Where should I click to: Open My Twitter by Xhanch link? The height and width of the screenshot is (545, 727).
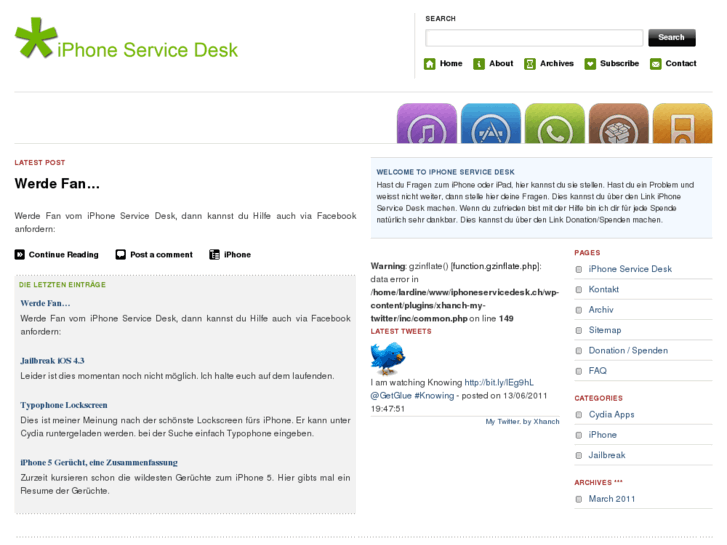(523, 422)
